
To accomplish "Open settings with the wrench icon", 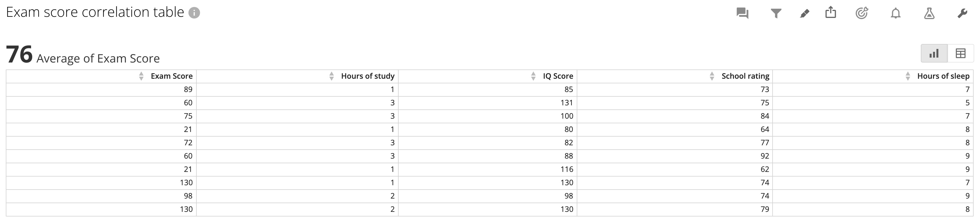I will click(963, 13).
